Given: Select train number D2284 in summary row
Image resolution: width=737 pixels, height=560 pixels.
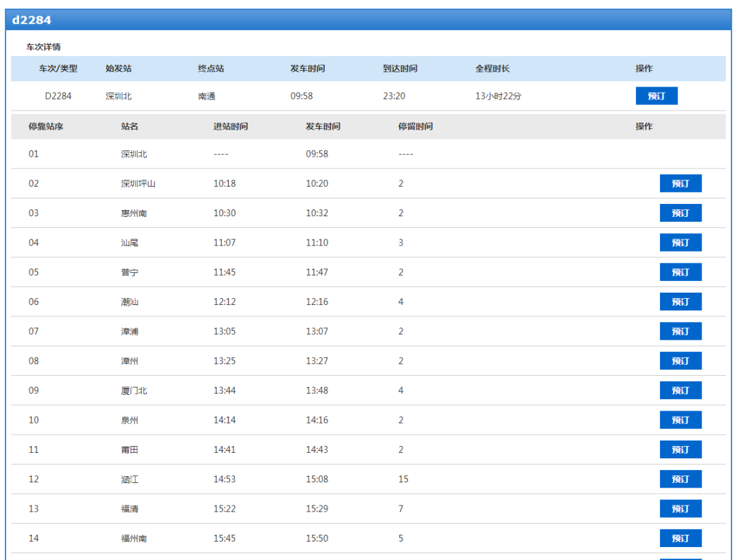Looking at the screenshot, I should 58,96.
